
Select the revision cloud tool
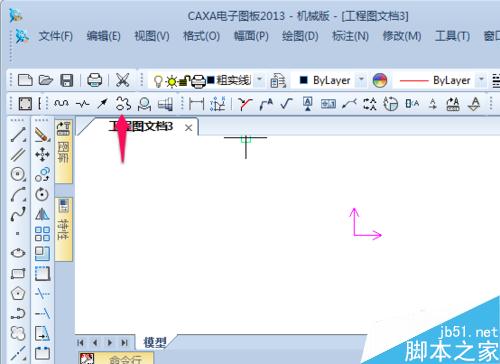pos(123,104)
